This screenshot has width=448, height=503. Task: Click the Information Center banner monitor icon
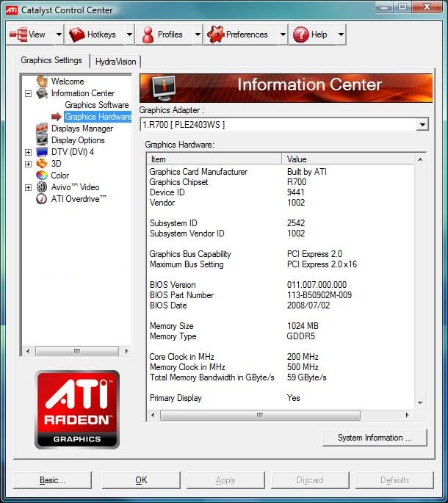coord(164,87)
